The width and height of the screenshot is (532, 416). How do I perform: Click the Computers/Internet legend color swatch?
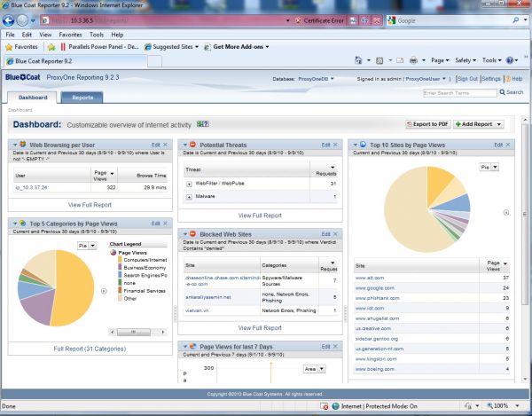120,260
